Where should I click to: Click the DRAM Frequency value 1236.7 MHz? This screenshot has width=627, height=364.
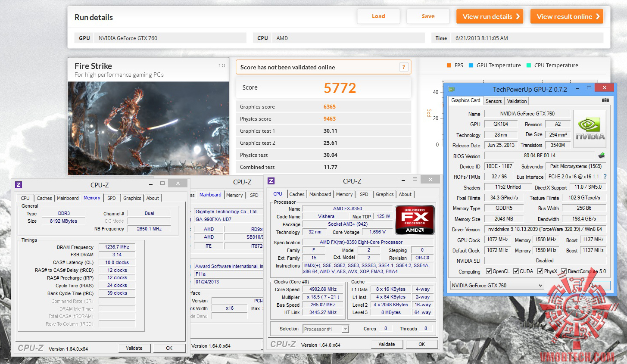pyautogui.click(x=117, y=247)
